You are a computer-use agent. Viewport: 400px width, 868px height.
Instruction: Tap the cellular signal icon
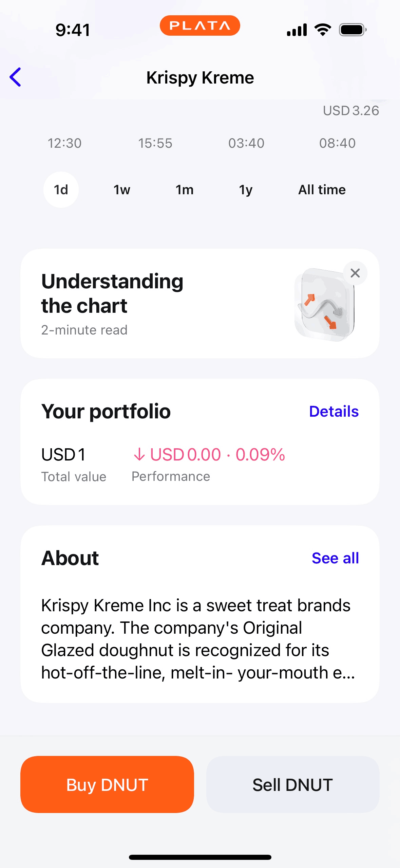297,30
